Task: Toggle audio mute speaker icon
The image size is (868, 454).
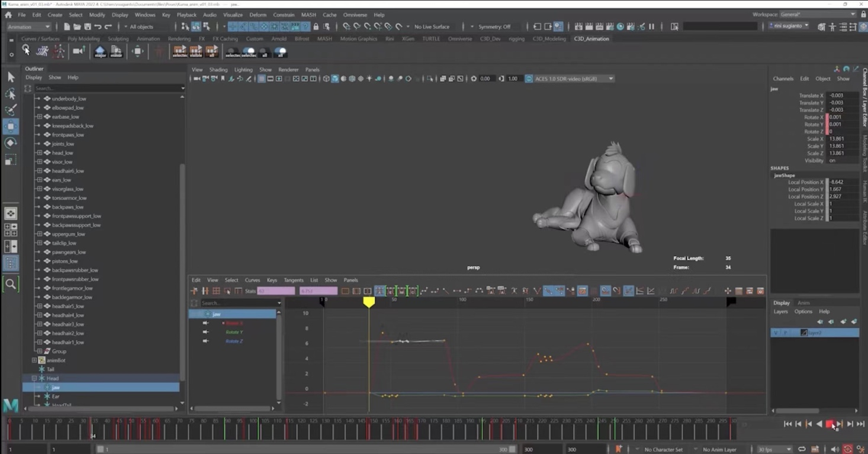Action: tap(835, 449)
